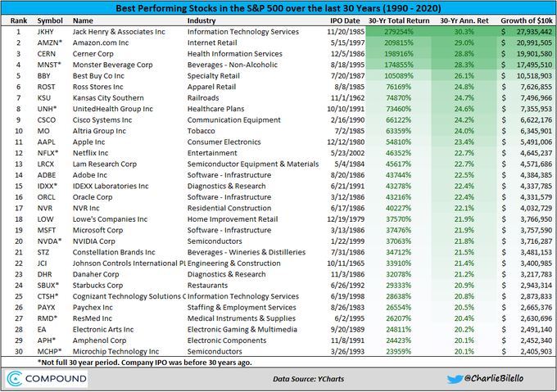This screenshot has height=392, width=557.
Task: Click the 28.8% annual return cell
Action: tap(464, 53)
